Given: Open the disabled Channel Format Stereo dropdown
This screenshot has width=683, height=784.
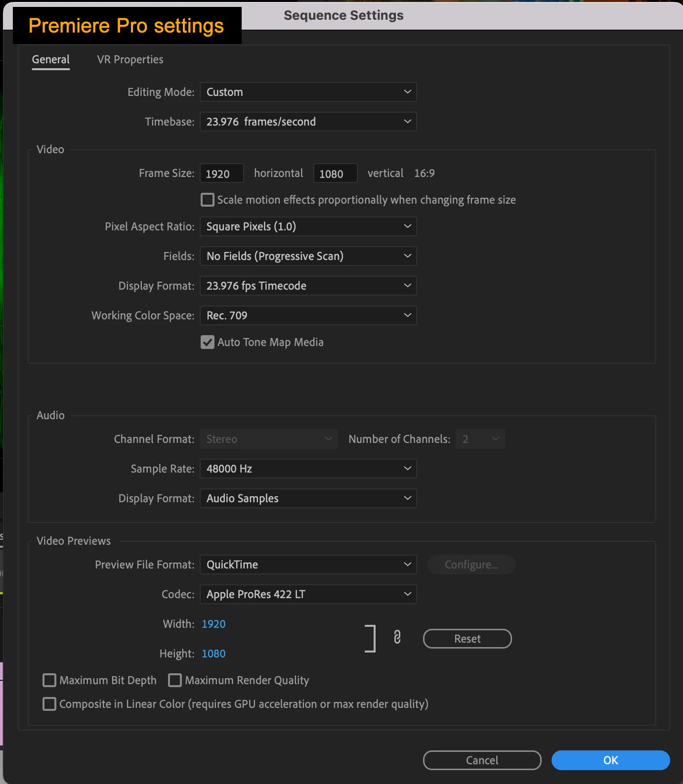Looking at the screenshot, I should coord(269,439).
